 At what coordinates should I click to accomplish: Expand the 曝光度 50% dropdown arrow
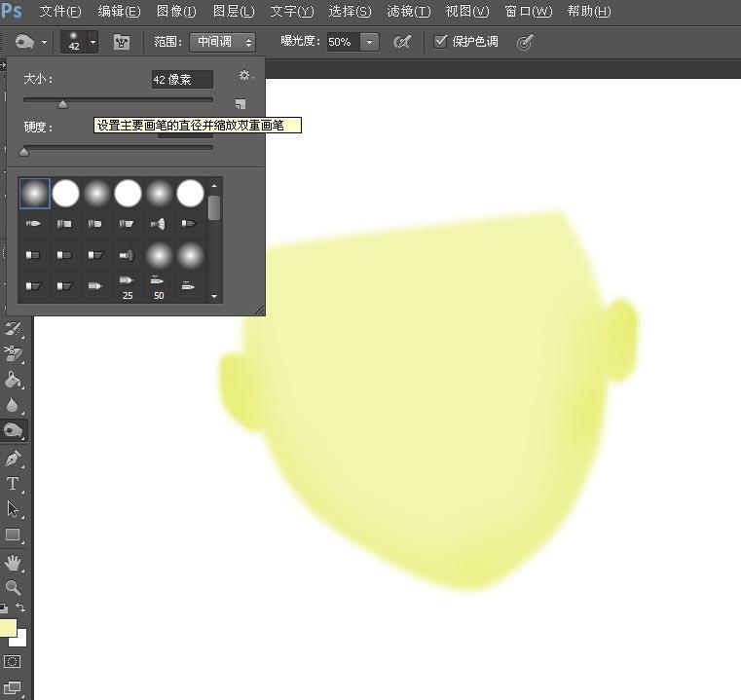pyautogui.click(x=370, y=42)
